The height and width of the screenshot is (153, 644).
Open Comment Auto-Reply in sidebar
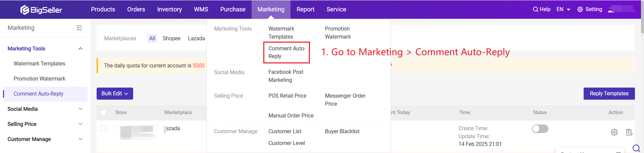point(45,94)
